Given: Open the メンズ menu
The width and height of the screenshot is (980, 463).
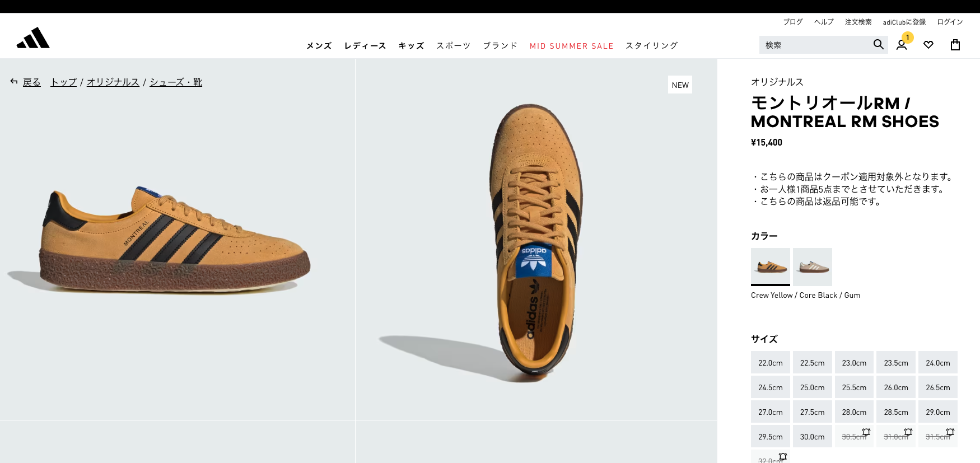Looking at the screenshot, I should [x=319, y=46].
